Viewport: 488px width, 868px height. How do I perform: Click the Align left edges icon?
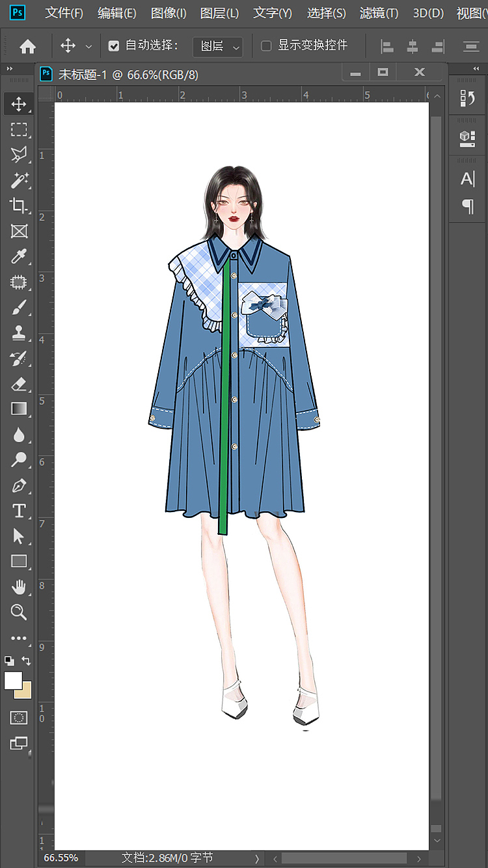point(387,46)
